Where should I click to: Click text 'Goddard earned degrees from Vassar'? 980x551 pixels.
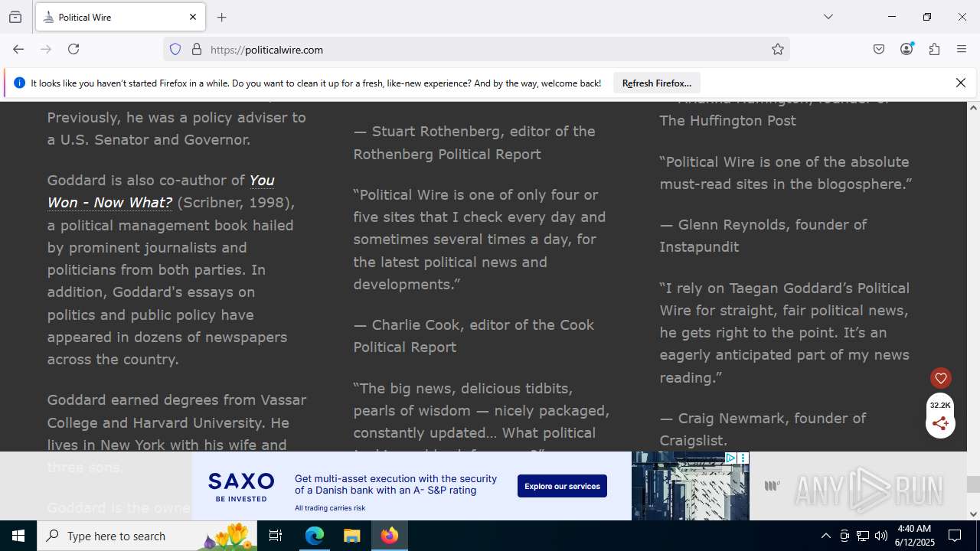pyautogui.click(x=177, y=399)
